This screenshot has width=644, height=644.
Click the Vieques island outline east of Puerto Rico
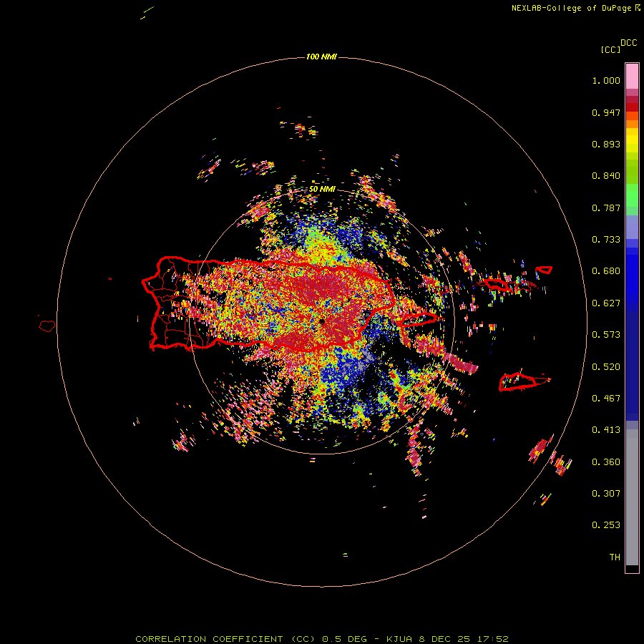coord(419,318)
